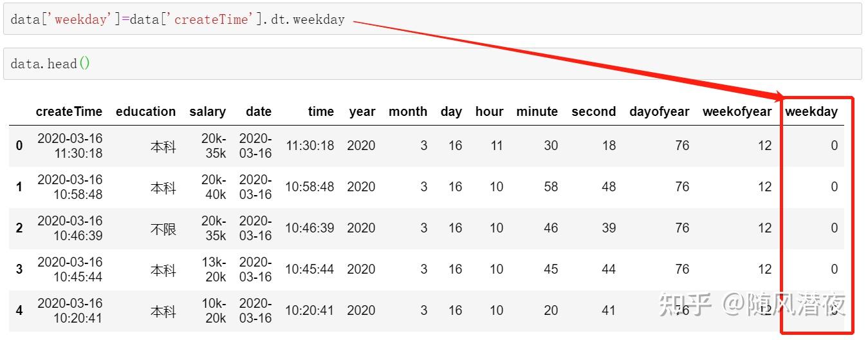The height and width of the screenshot is (340, 868).
Task: Click the education column header
Action: click(145, 111)
